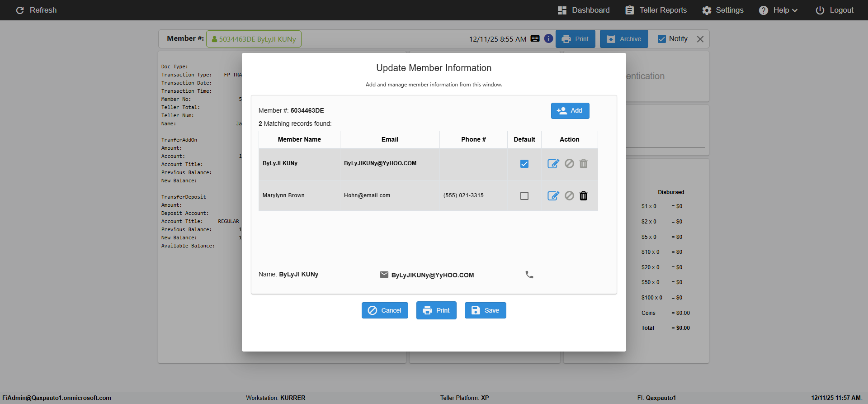
Task: Click the $100 x 0 denomination row
Action: pos(662,298)
